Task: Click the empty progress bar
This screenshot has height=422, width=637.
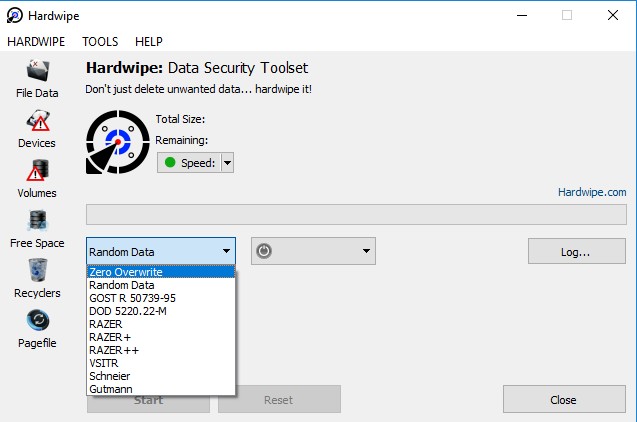Action: [356, 214]
